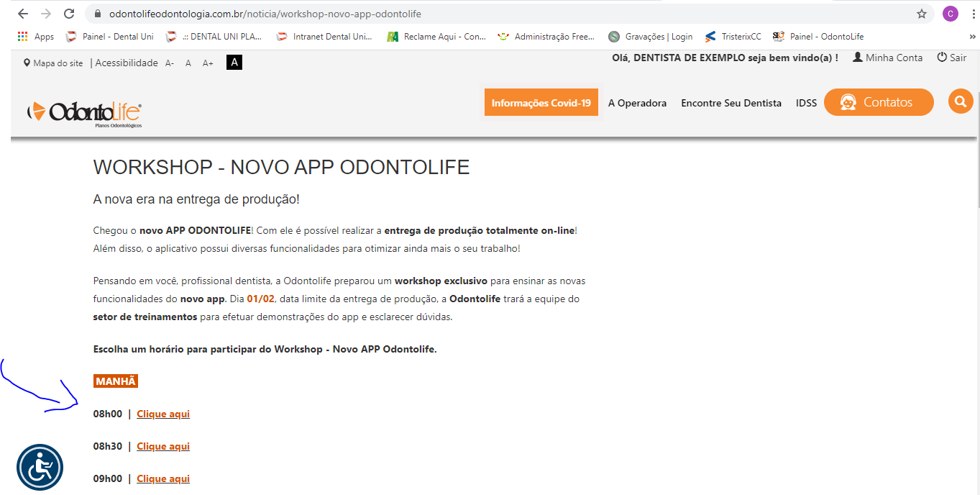Open the IDSS menu item
This screenshot has height=495, width=980.
pos(807,103)
